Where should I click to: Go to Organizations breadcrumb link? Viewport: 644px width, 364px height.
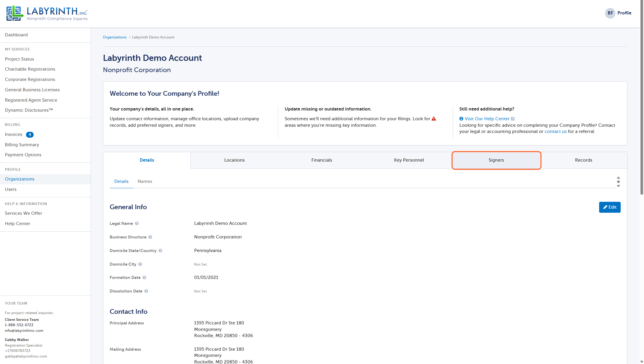coord(115,37)
